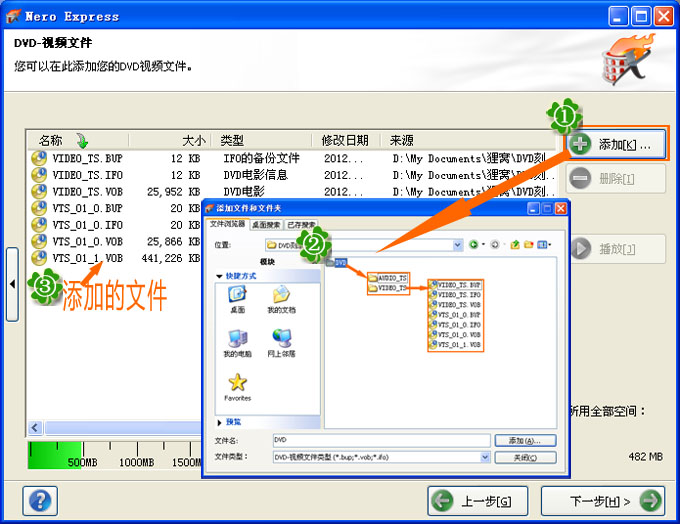Screen dimensions: 680x524
Task: Click the Delete [I] button
Action: coord(615,178)
